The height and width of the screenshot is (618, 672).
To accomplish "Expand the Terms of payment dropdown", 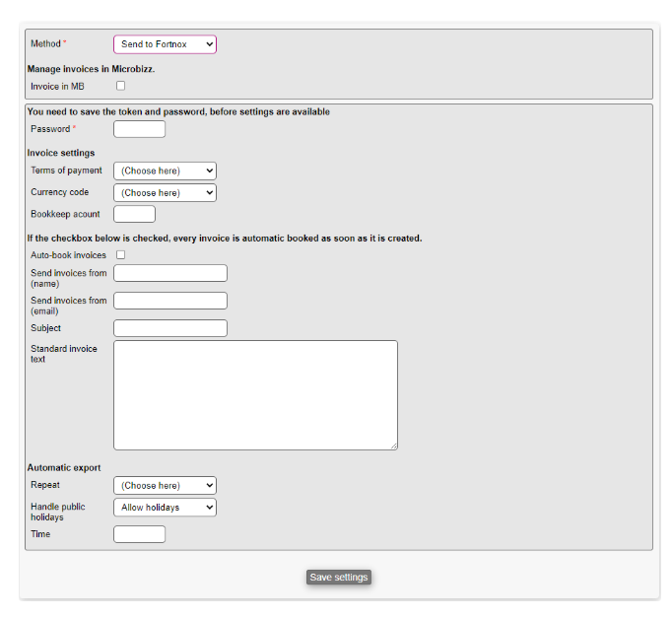I will tap(165, 171).
